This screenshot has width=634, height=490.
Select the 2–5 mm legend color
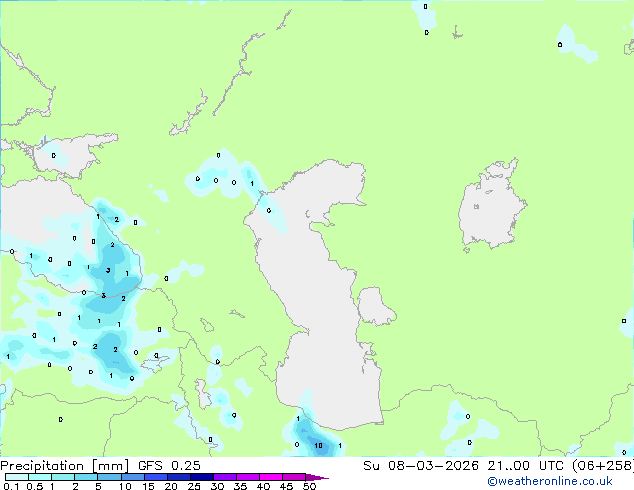[x=86, y=477]
